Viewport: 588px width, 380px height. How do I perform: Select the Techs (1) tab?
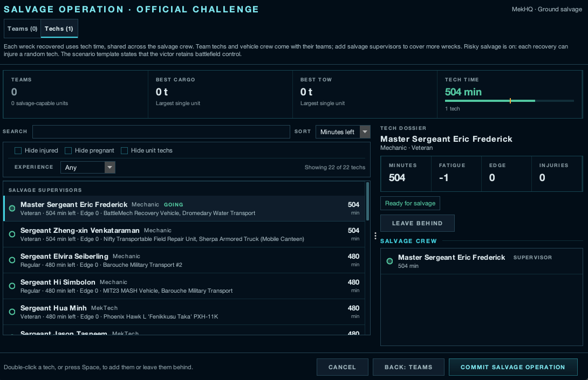[x=59, y=29]
